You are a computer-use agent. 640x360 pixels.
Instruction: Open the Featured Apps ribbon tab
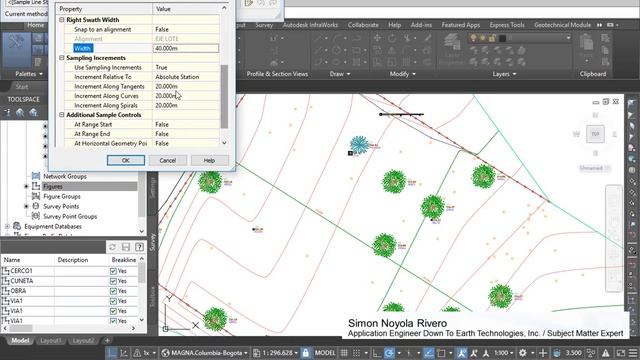(x=460, y=25)
